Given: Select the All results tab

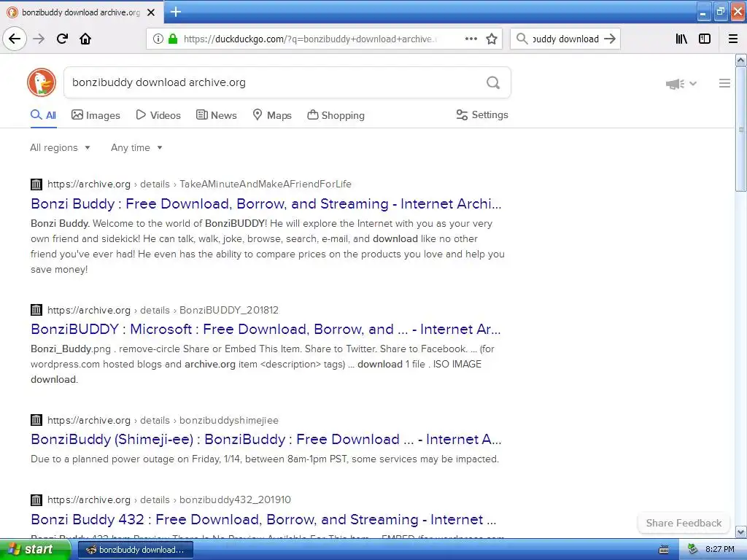Looking at the screenshot, I should pyautogui.click(x=43, y=115).
